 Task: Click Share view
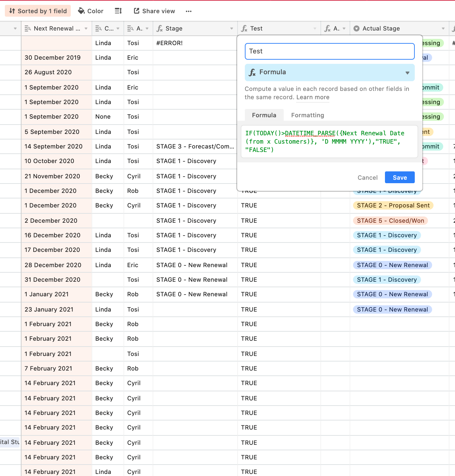coord(155,11)
